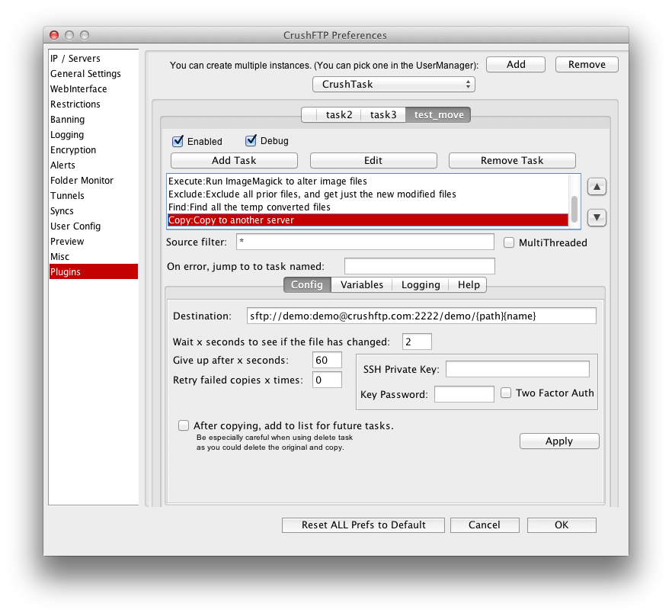Screen dimensions: 672x616
Task: Select the 'Copy:Copy to another server' row
Action: click(368, 220)
